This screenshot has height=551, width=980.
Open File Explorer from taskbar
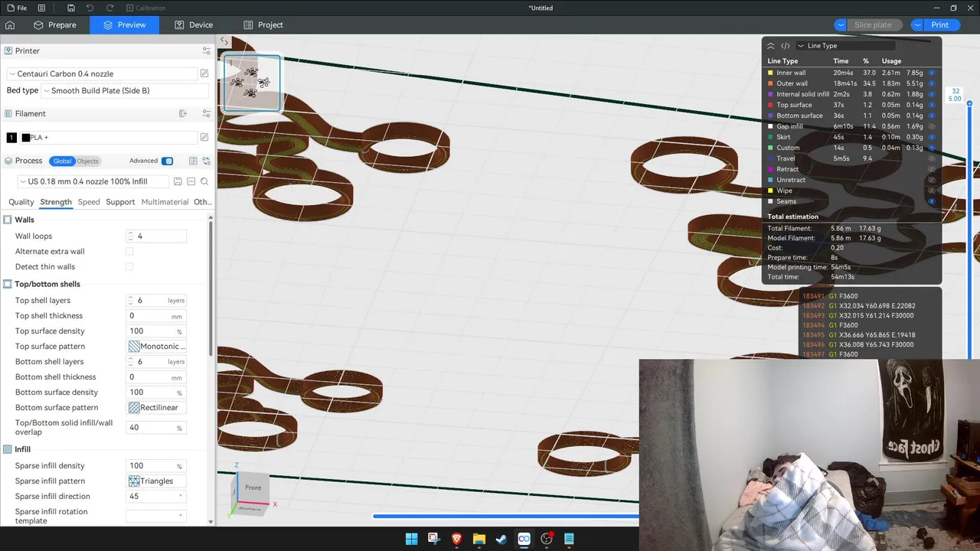(x=479, y=539)
